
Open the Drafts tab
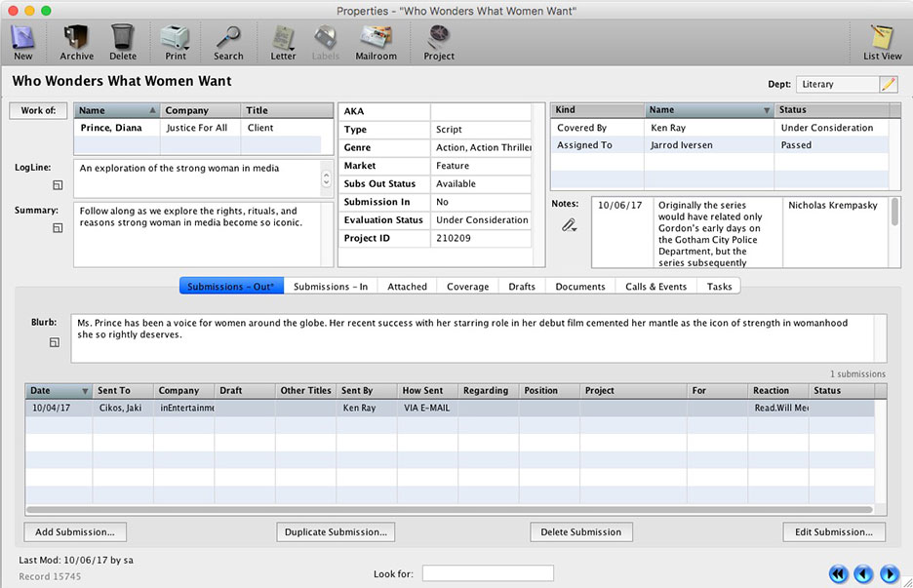522,286
